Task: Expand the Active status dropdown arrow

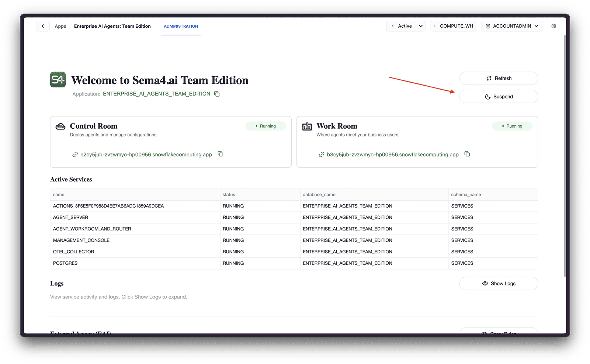Action: coord(421,26)
